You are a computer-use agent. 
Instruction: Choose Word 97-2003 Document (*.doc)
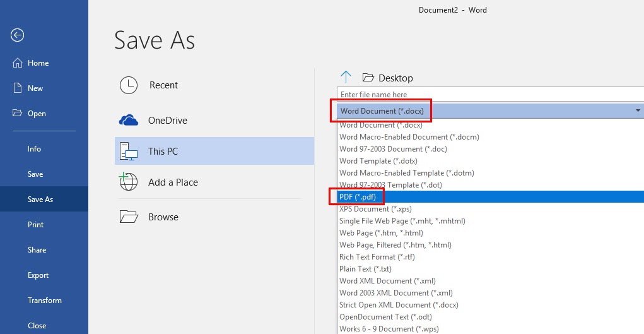tap(490, 149)
